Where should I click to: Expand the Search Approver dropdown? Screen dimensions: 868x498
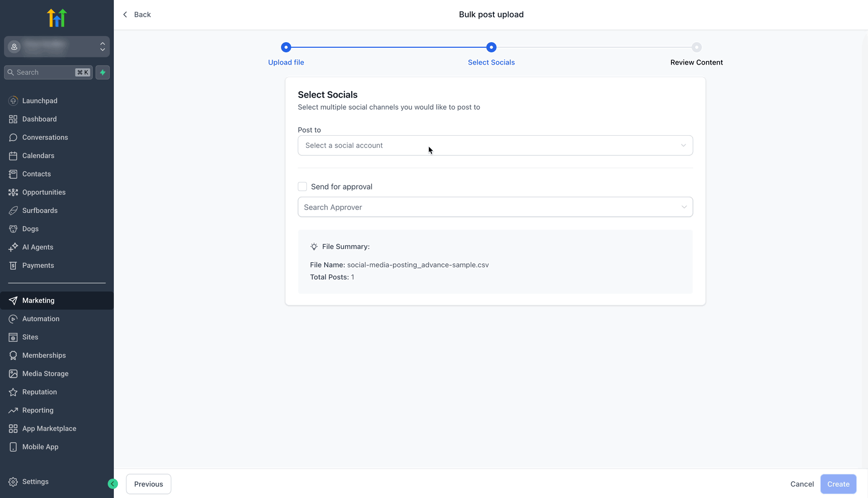pyautogui.click(x=495, y=207)
